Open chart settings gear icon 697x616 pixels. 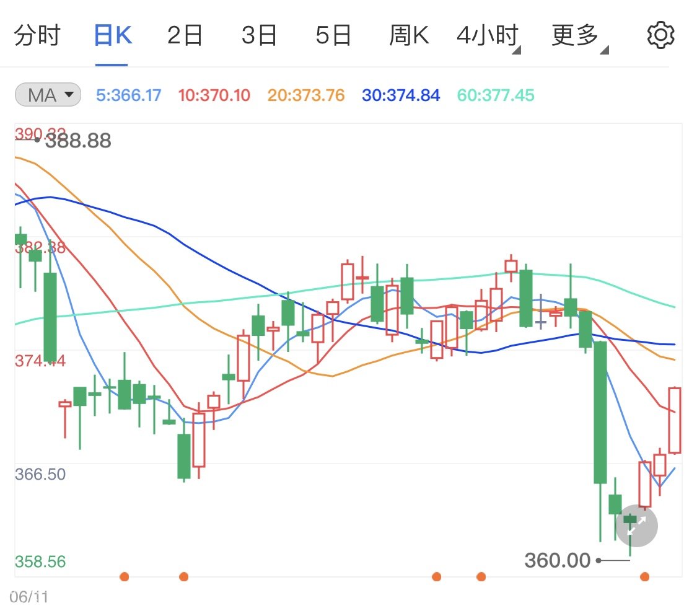click(660, 35)
